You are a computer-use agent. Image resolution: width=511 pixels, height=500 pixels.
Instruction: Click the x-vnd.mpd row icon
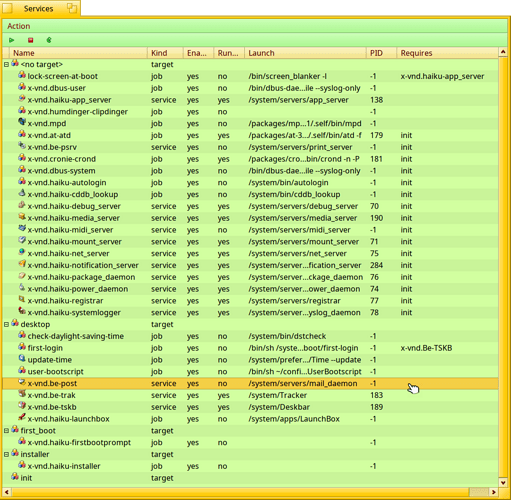(22, 123)
